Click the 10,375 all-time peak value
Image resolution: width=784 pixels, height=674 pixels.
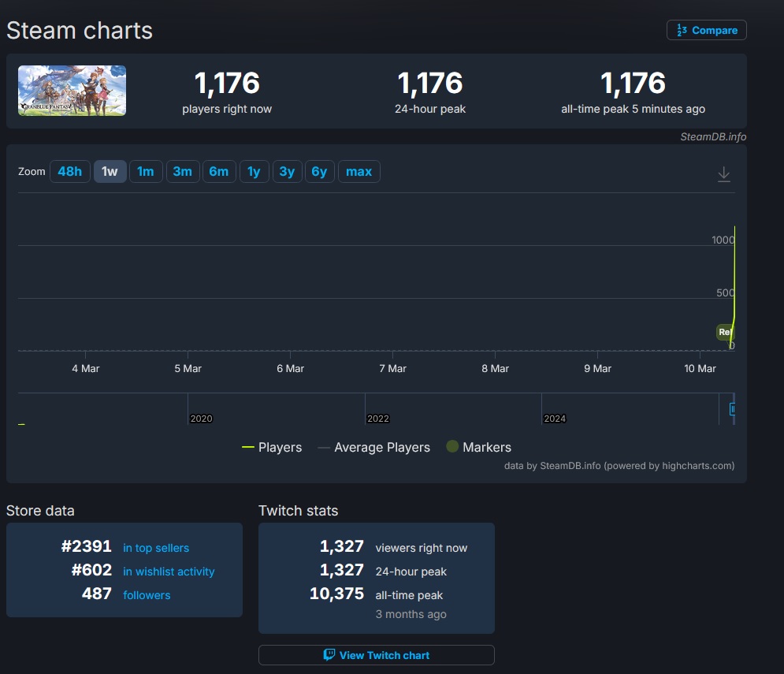tap(336, 594)
